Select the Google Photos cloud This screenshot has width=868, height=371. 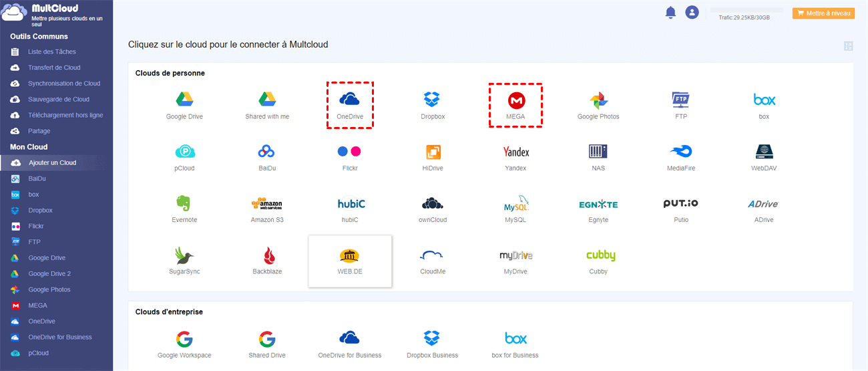click(598, 101)
